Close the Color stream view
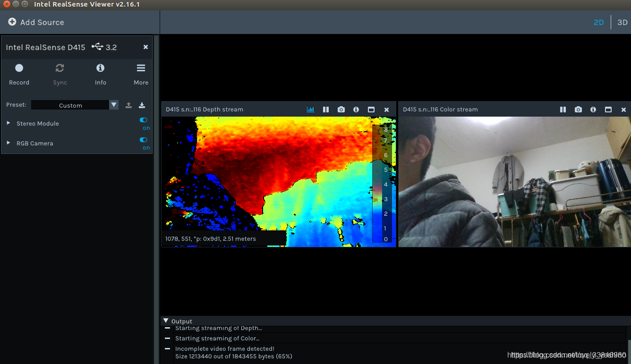The width and height of the screenshot is (631, 364). click(623, 110)
